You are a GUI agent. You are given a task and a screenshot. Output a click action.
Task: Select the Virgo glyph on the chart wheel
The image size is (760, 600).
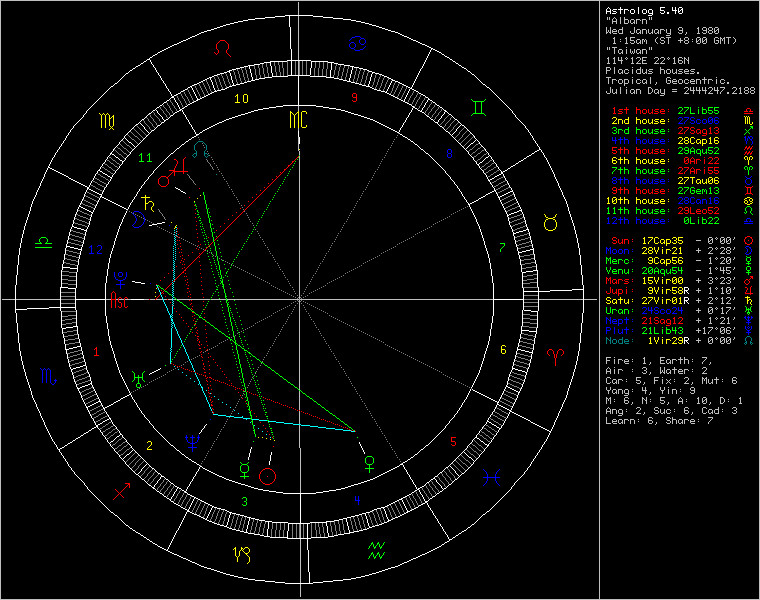(x=107, y=122)
